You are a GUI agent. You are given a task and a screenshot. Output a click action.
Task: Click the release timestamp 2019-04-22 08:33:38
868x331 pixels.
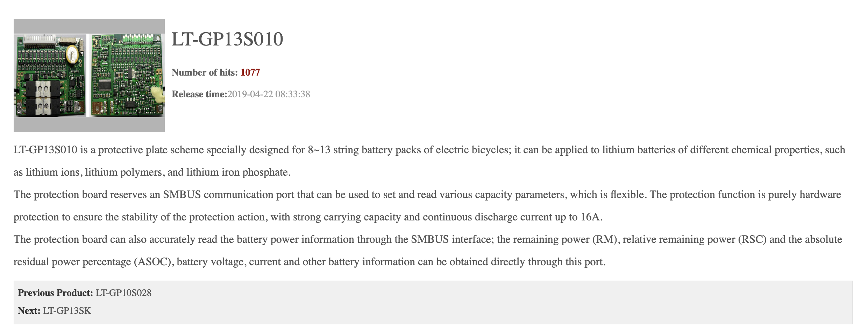(x=269, y=94)
